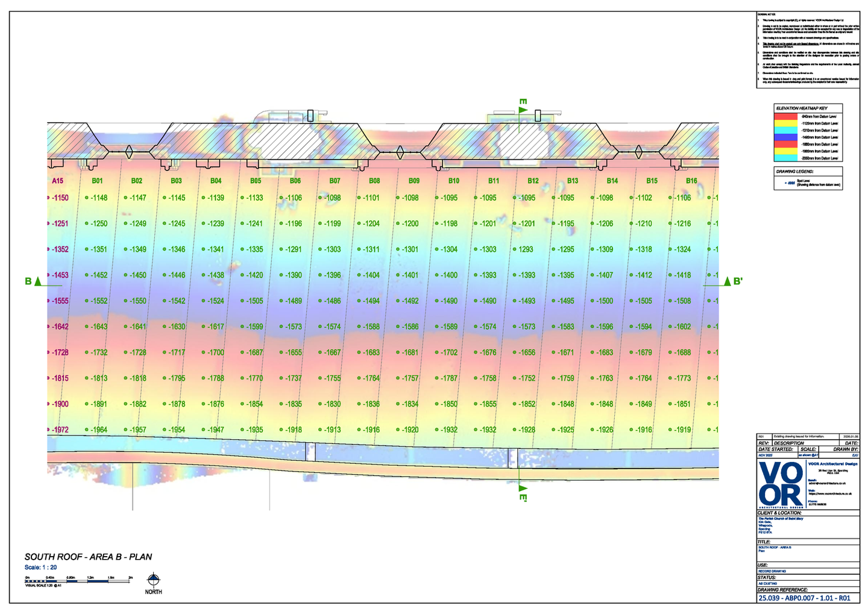Click spot level -1928 under B12

(x=527, y=429)
